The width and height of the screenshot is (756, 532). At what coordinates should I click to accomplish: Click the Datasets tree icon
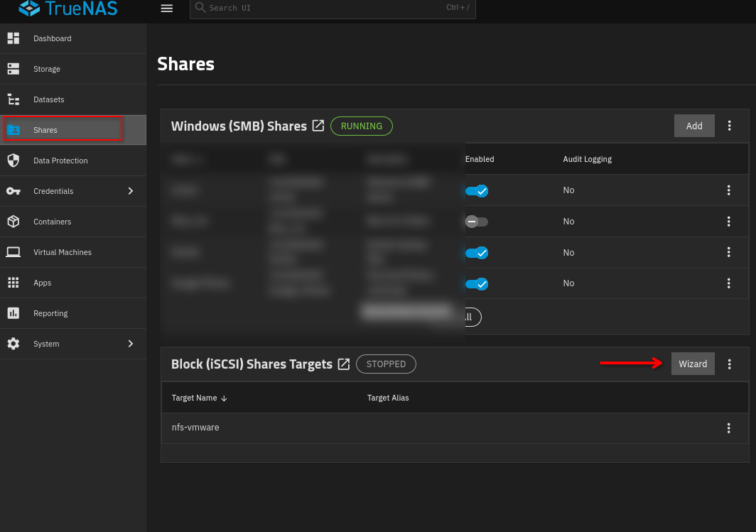(x=13, y=99)
